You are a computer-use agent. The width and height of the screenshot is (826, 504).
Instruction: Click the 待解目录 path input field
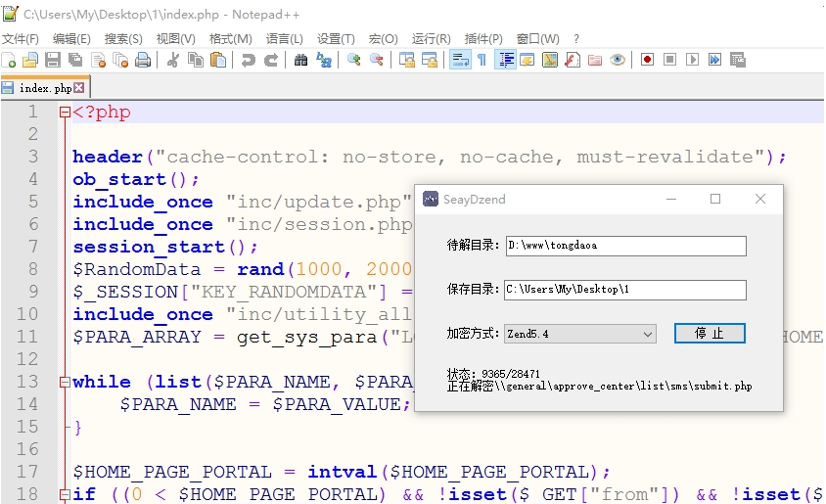point(624,246)
